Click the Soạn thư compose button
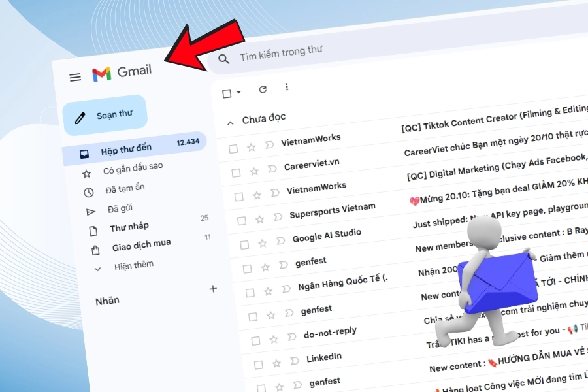This screenshot has width=588, height=392. 106,116
